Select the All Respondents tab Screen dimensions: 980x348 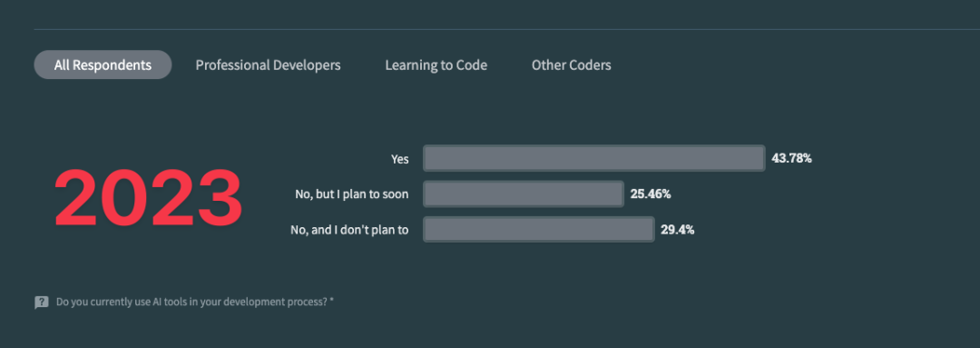(x=103, y=65)
